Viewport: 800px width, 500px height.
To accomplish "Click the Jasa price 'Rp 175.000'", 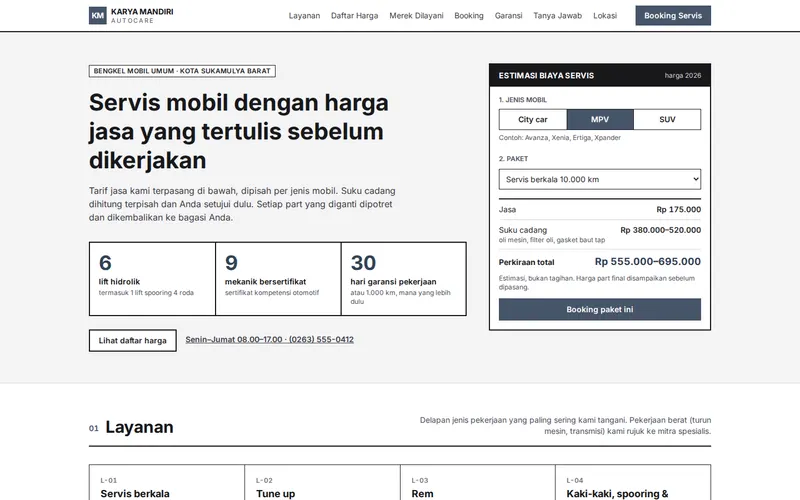I will coord(679,209).
